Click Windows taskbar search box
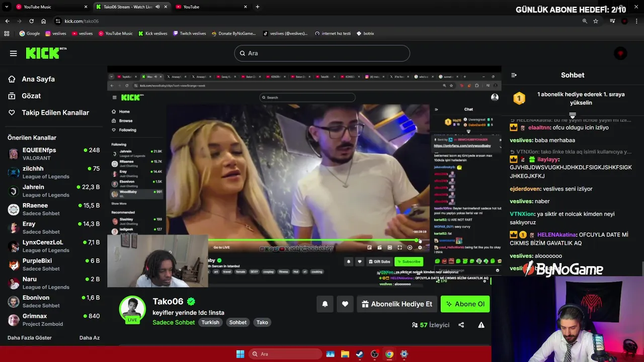The height and width of the screenshot is (362, 644). click(286, 354)
